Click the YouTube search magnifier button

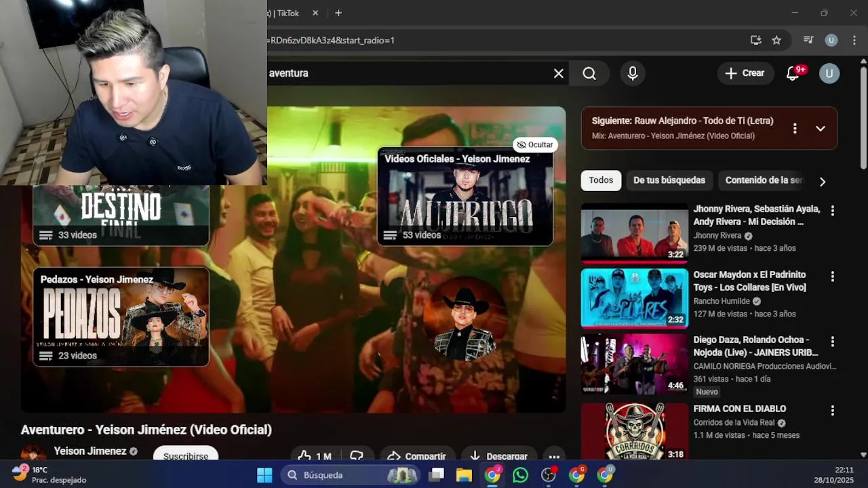(x=589, y=73)
